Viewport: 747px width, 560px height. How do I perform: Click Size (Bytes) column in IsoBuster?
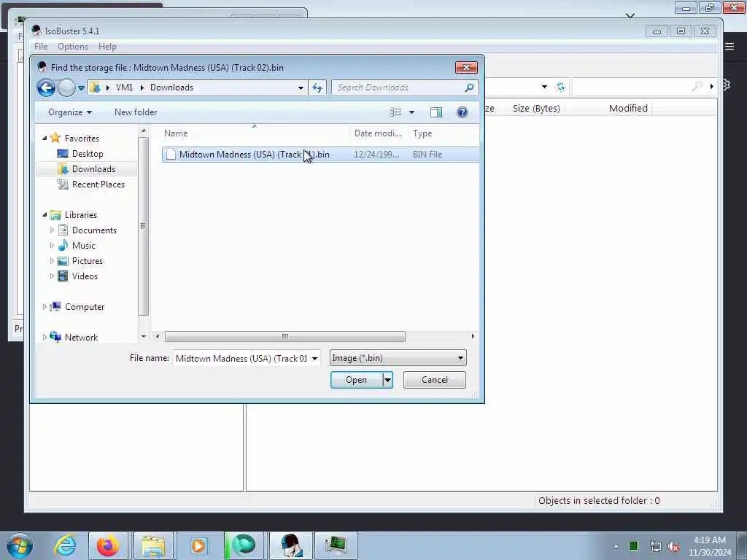(x=536, y=108)
